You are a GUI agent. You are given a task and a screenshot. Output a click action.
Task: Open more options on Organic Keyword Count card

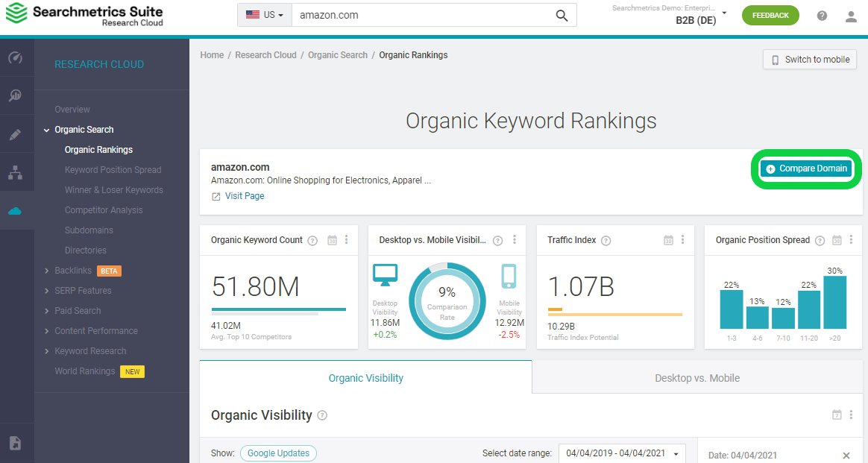(x=347, y=239)
